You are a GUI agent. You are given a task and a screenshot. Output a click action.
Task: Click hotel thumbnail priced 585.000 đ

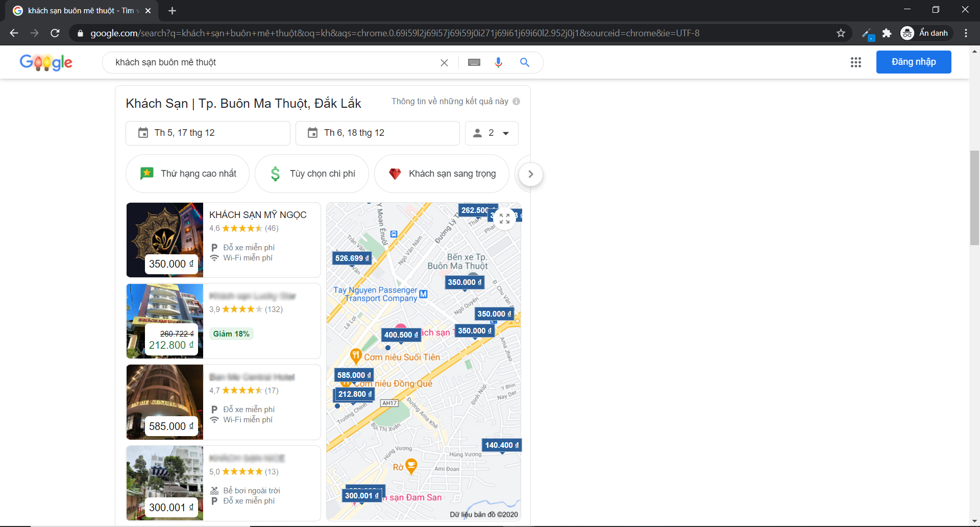click(x=165, y=402)
